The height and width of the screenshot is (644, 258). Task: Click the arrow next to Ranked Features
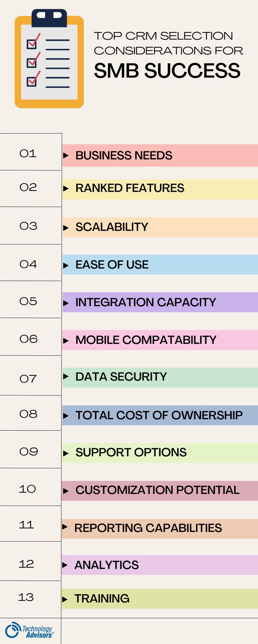[x=66, y=188]
